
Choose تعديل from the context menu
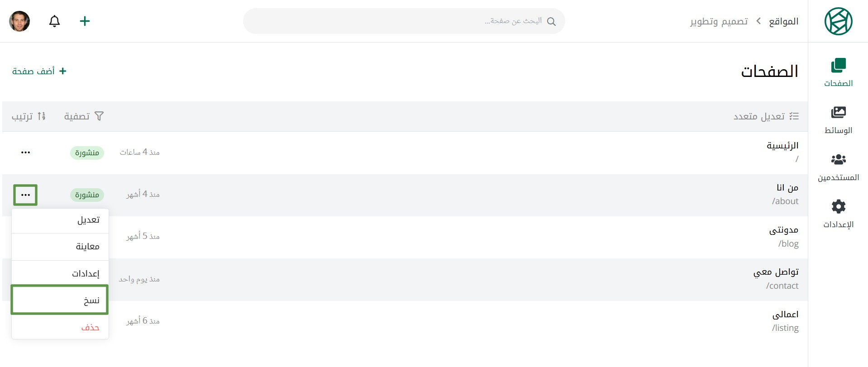60,220
